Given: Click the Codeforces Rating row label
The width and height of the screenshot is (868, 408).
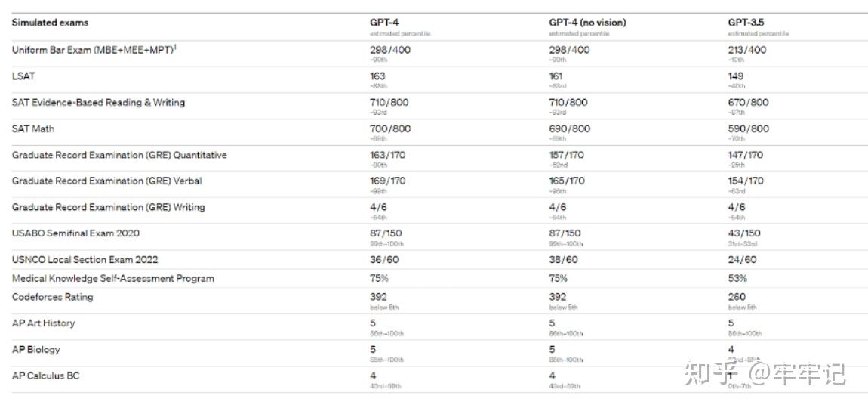Looking at the screenshot, I should [x=52, y=297].
